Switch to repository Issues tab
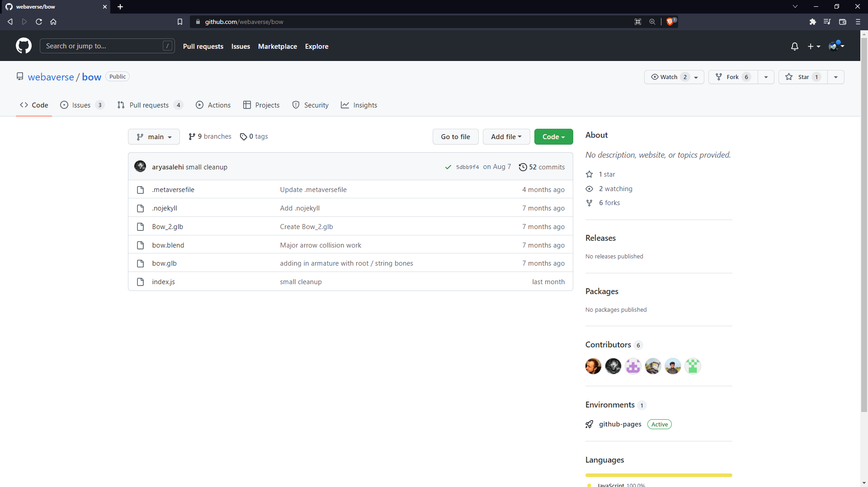 (x=82, y=105)
